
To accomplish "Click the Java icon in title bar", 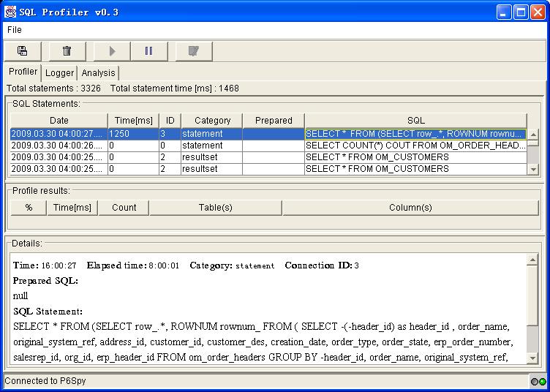I will point(10,12).
